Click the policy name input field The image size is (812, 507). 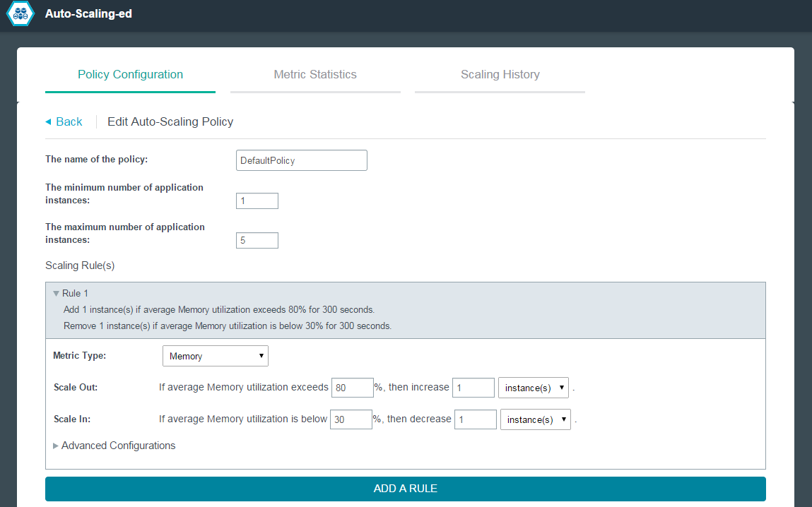click(x=302, y=160)
